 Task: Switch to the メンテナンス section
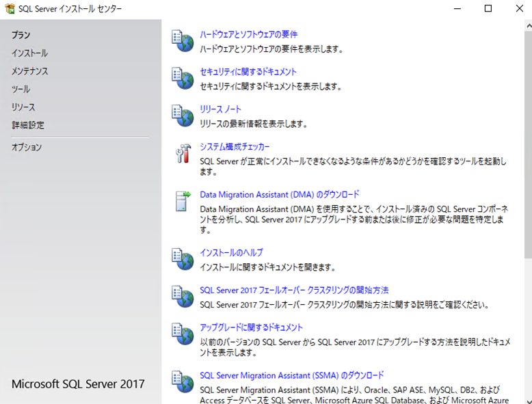[x=30, y=71]
